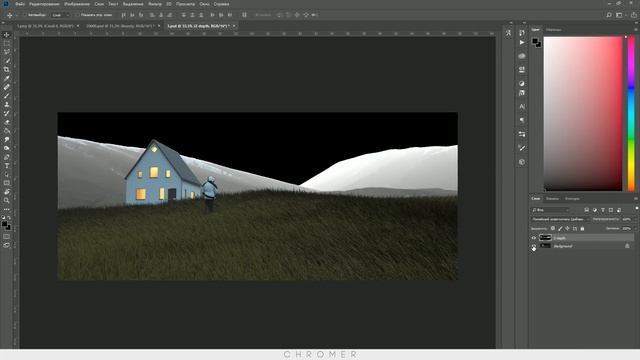
Task: Select the Pen tool
Action: [7, 157]
